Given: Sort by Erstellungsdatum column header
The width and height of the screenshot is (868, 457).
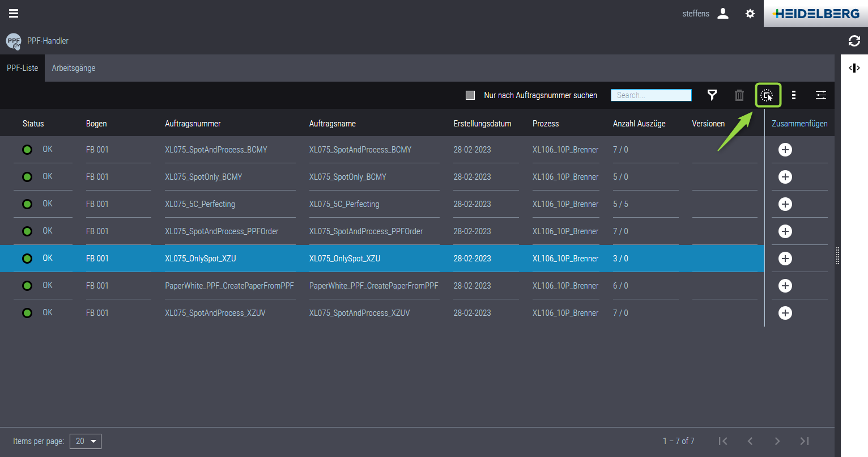Looking at the screenshot, I should tap(482, 124).
